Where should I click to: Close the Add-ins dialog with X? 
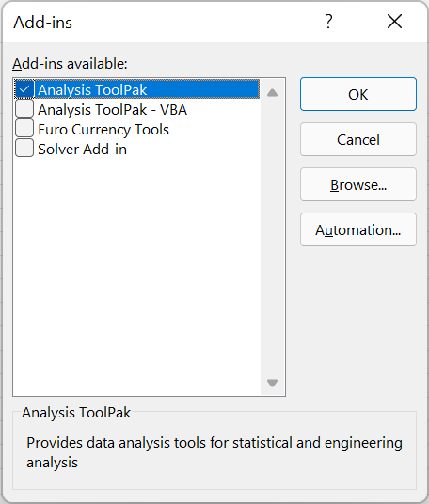click(x=394, y=22)
